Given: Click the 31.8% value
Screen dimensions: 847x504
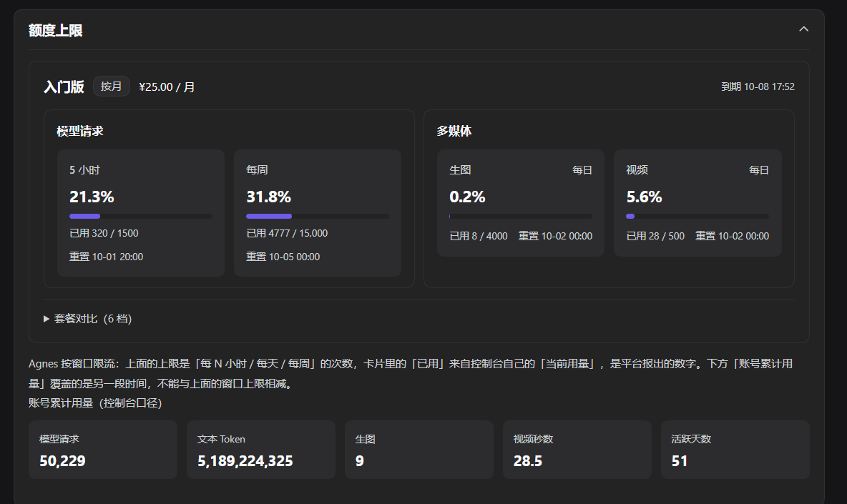Looking at the screenshot, I should (x=268, y=197).
